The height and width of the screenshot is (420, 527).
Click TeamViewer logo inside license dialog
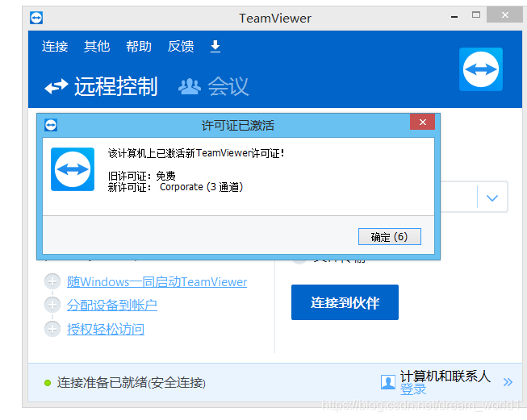coord(73,169)
